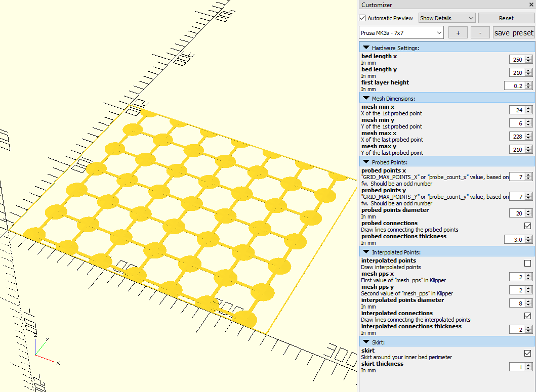
Task: Collapse the Skirt section
Action: [366, 342]
